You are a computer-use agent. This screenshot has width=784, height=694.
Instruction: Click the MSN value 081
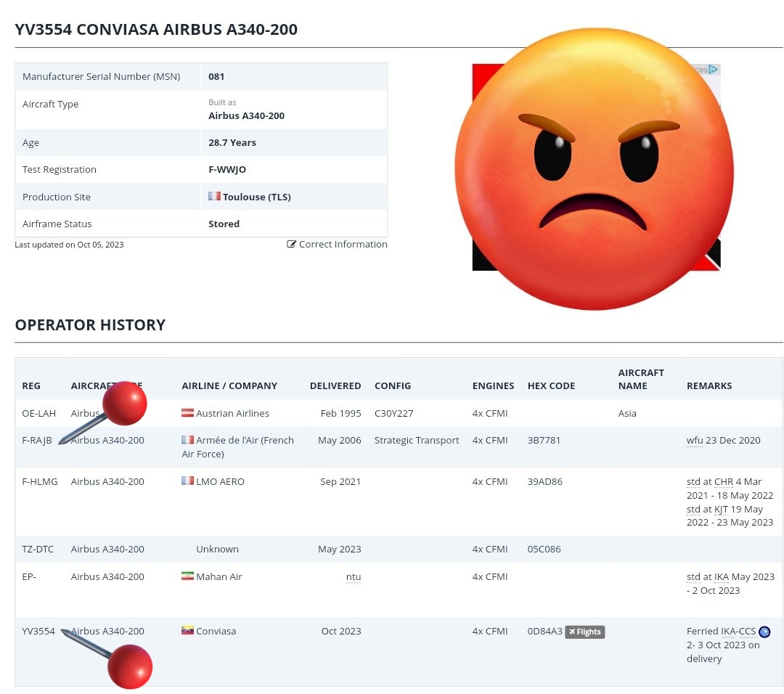click(216, 76)
